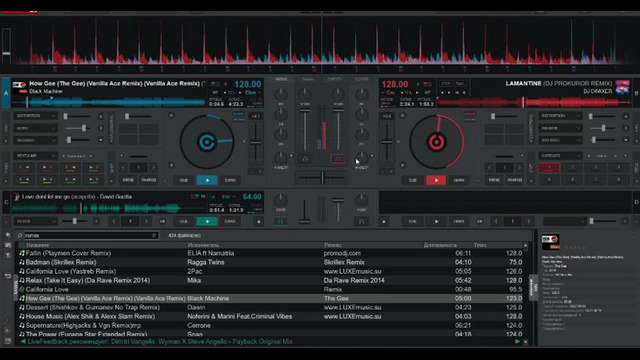
Task: Click the pitch fader on deck A
Action: [256, 143]
